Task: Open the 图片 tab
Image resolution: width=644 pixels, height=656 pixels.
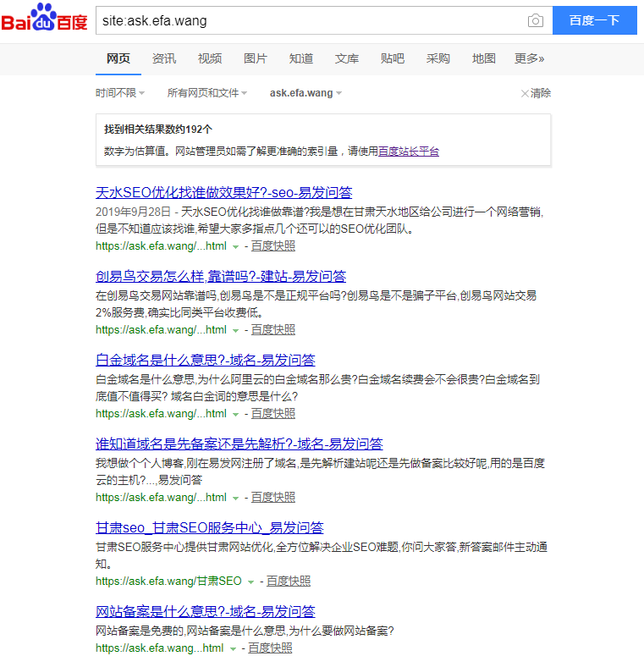Action: (255, 58)
